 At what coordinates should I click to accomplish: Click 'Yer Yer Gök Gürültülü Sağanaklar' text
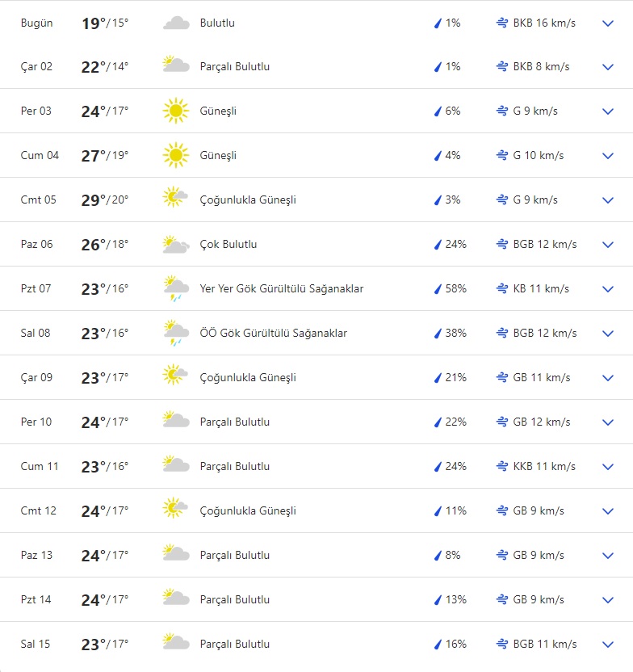pyautogui.click(x=282, y=288)
